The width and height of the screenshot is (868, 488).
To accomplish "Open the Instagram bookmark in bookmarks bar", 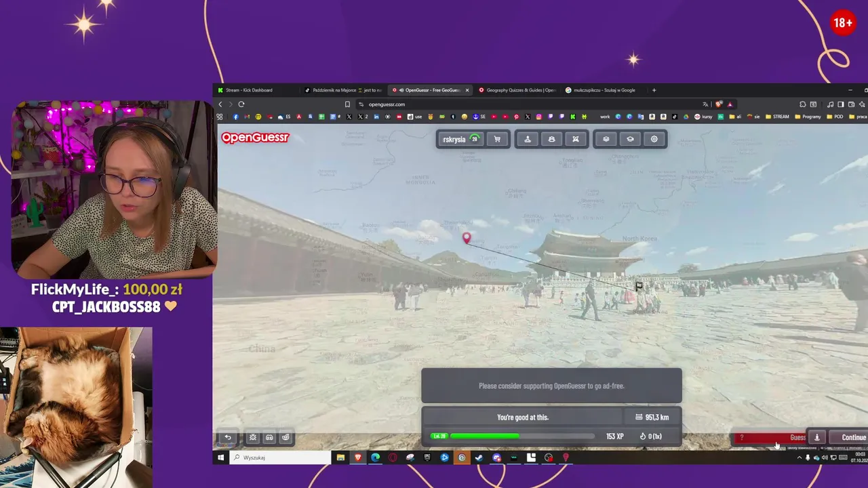I will coord(538,117).
